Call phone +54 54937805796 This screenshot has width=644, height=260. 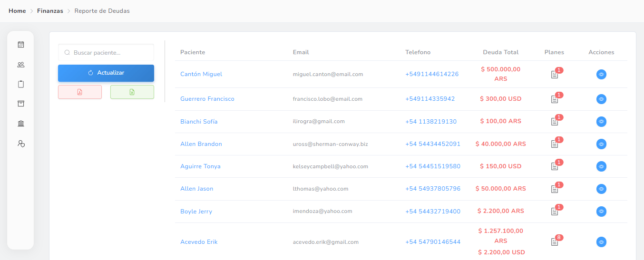(x=433, y=189)
